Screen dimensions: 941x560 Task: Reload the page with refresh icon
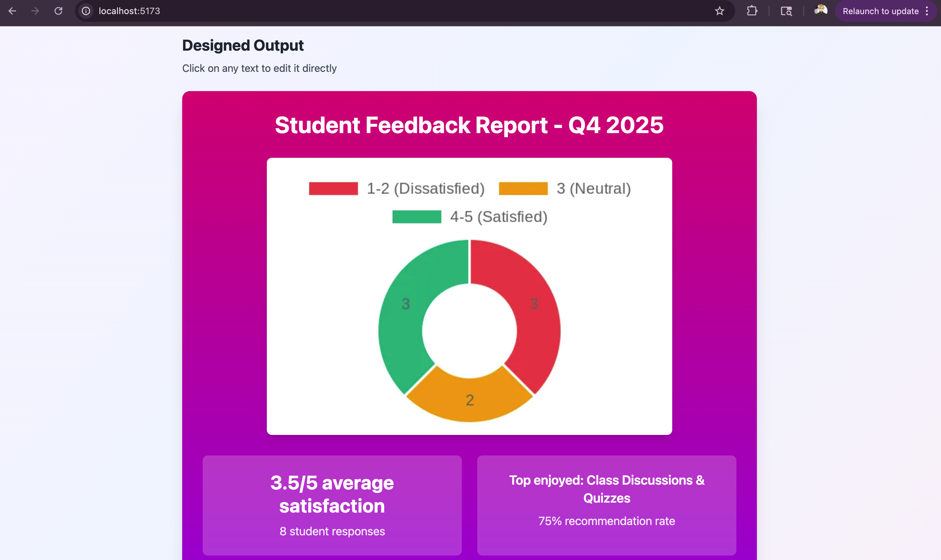(58, 11)
